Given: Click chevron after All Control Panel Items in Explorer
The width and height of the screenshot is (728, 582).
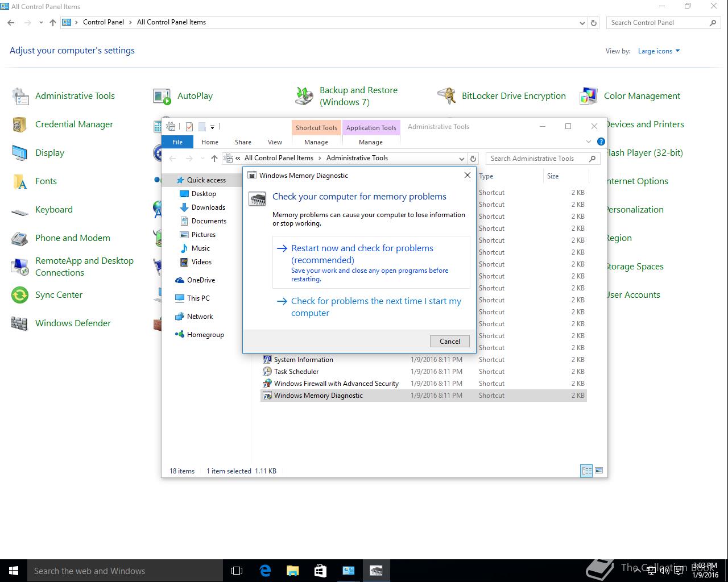Looking at the screenshot, I should [x=320, y=158].
